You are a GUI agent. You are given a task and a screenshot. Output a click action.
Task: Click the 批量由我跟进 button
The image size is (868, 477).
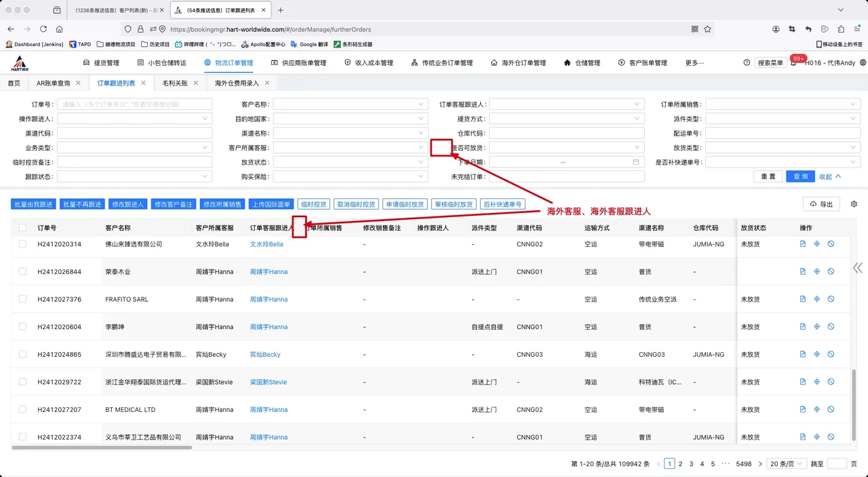(x=33, y=204)
